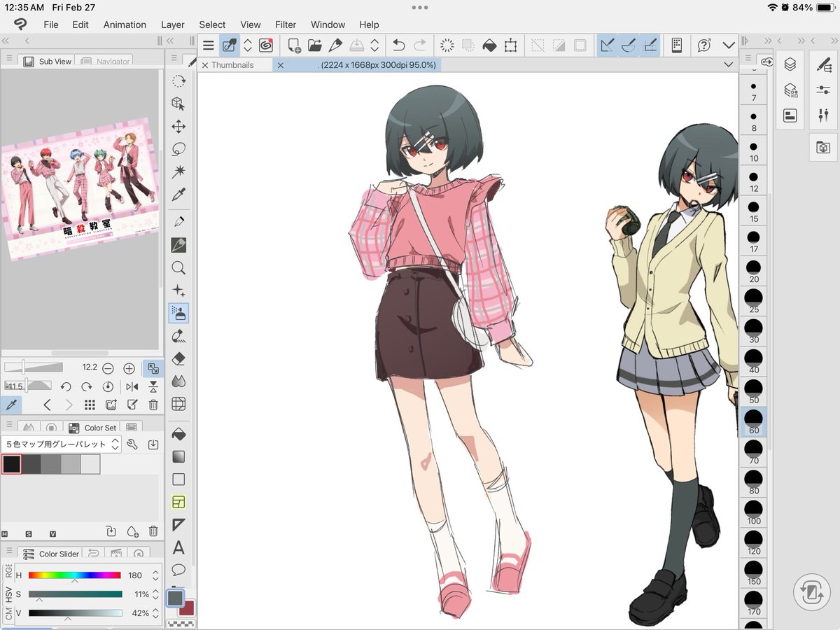Image resolution: width=840 pixels, height=630 pixels.
Task: Select the 100 brush size preset
Action: (754, 512)
